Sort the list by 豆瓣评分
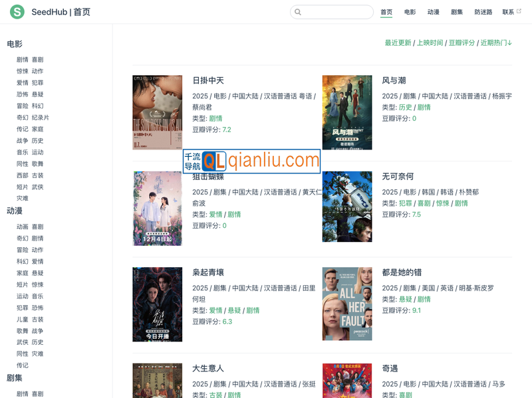This screenshot has width=532, height=398. tap(462, 43)
